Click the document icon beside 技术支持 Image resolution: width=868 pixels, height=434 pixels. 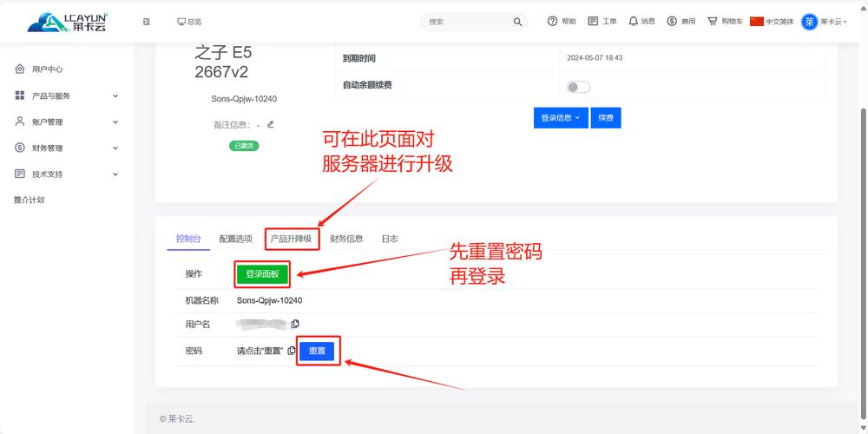[x=20, y=174]
